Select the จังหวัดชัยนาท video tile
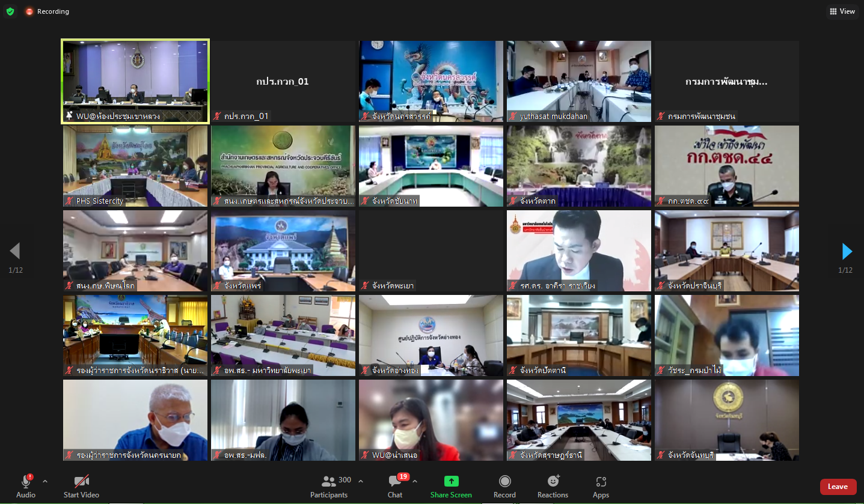Screen dimensions: 864x504 coord(431,166)
